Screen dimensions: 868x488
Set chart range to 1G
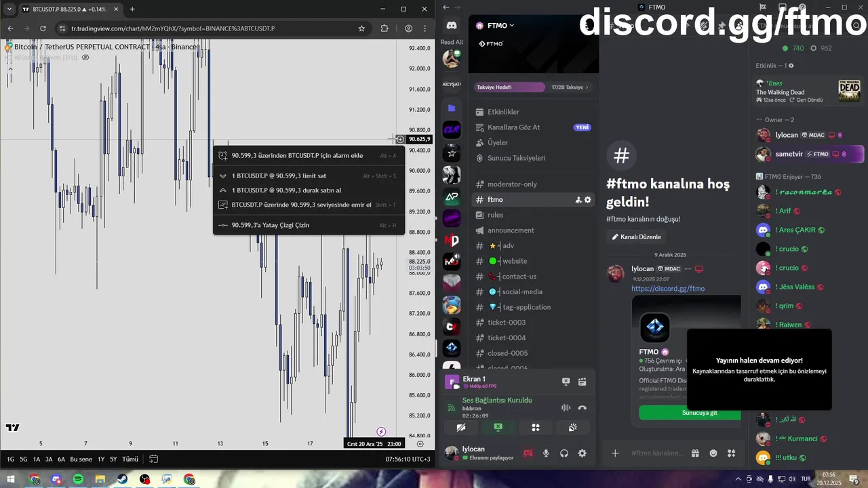(10, 460)
